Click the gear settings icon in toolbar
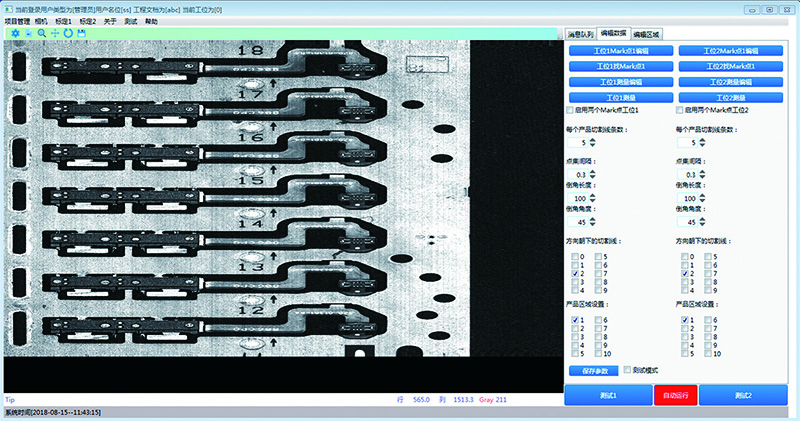800x421 pixels. pos(14,33)
